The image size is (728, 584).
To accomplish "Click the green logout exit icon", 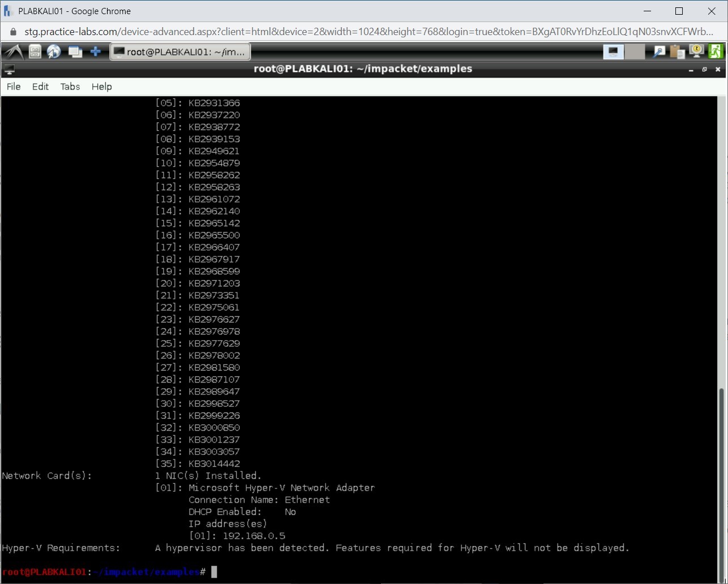I will 716,52.
